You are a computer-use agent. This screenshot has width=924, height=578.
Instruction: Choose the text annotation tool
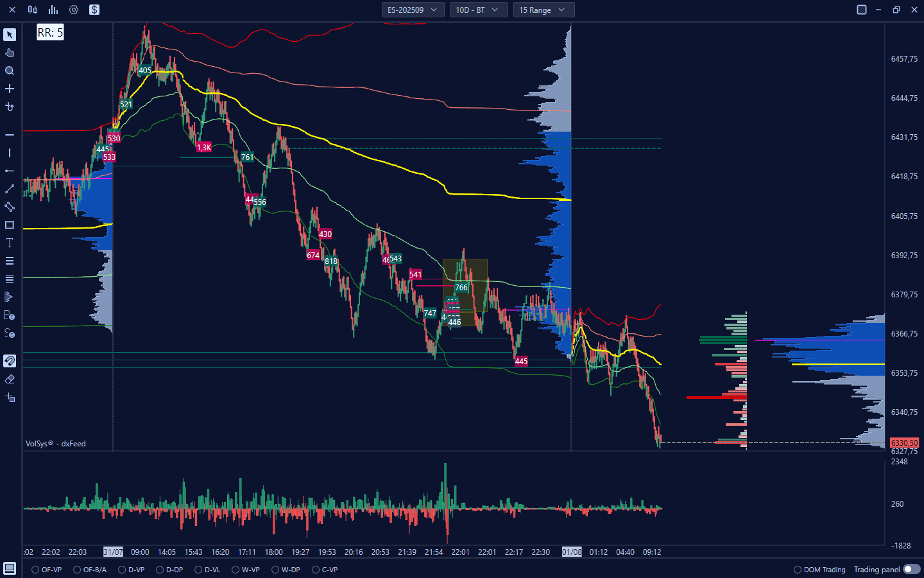pos(10,243)
